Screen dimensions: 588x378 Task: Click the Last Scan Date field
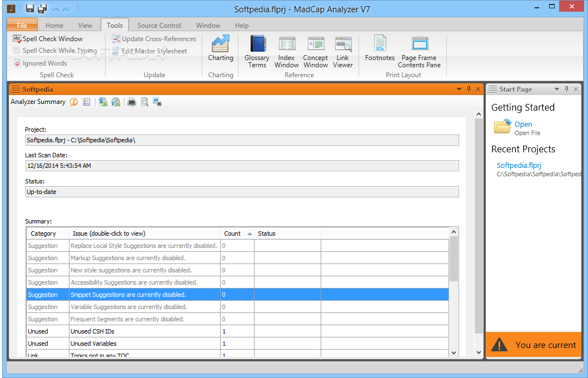(x=242, y=166)
